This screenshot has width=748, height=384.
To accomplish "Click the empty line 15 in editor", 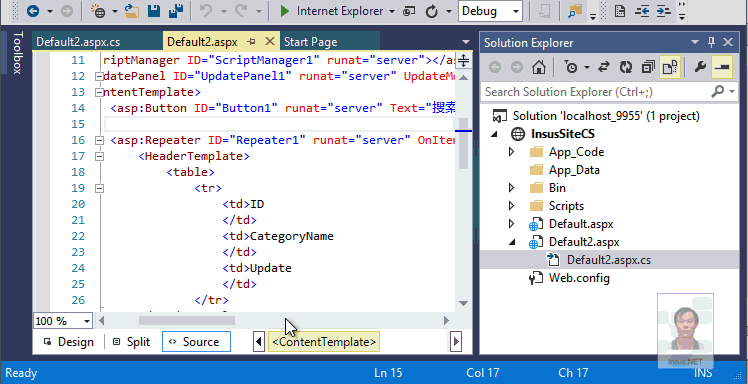I will pyautogui.click(x=279, y=125).
